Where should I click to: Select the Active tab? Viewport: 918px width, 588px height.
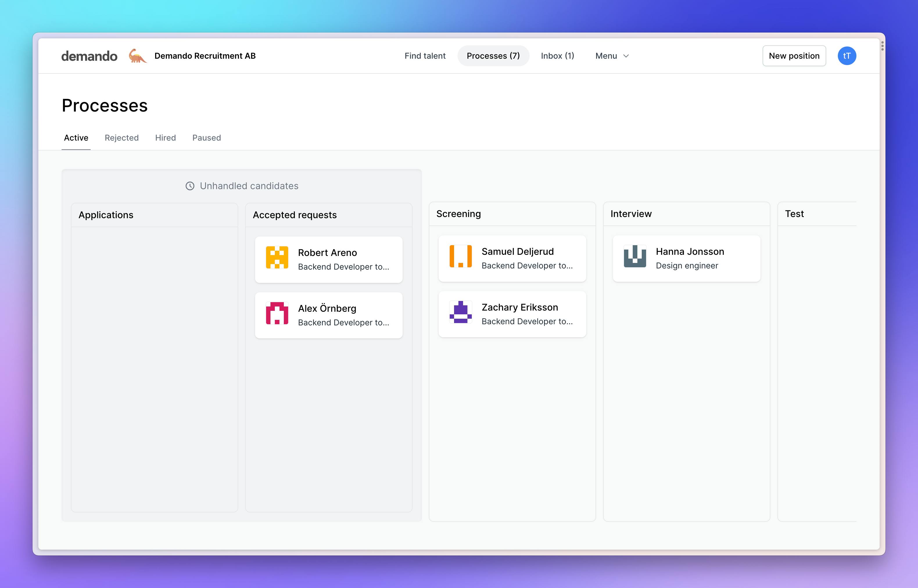(x=76, y=138)
